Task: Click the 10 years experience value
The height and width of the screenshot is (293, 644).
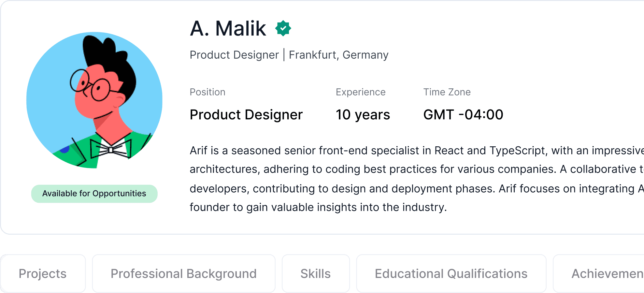Action: coord(363,115)
